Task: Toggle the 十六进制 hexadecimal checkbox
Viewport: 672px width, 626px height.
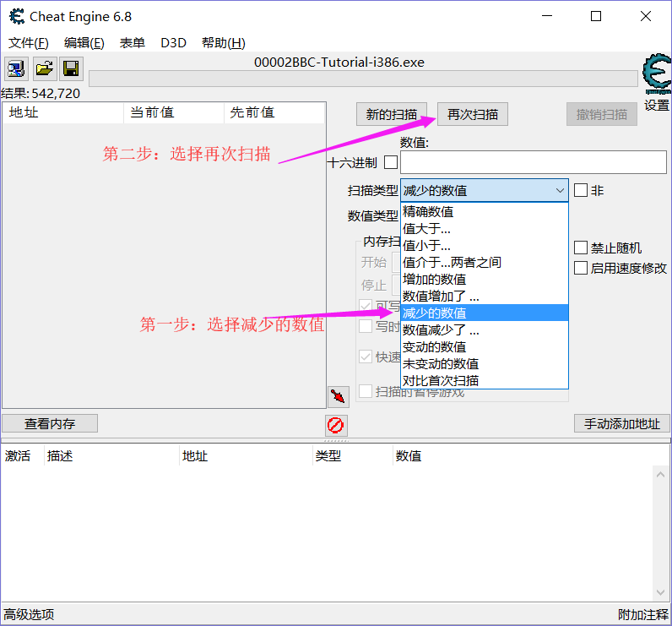Action: point(390,162)
